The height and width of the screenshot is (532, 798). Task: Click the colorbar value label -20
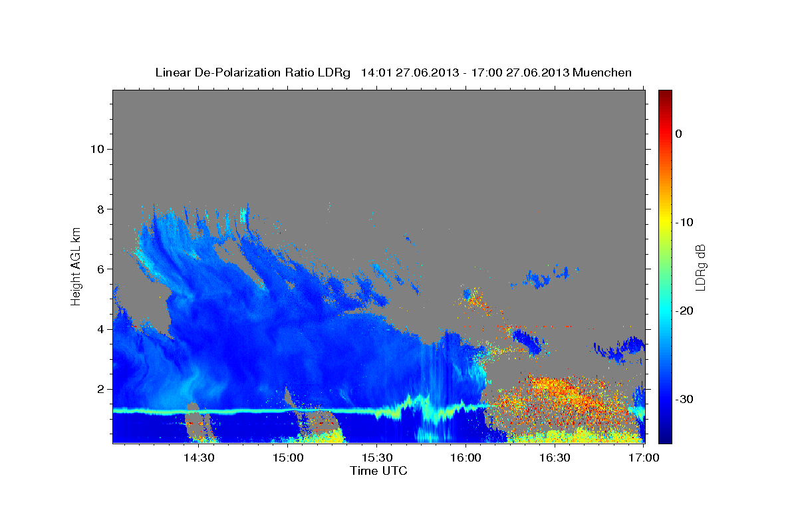point(684,311)
